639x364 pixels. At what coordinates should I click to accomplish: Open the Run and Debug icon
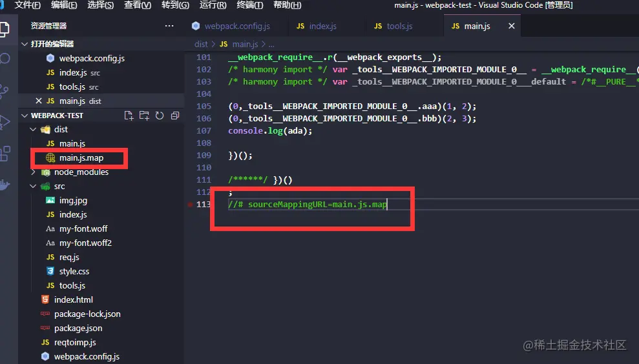pyautogui.click(x=4, y=122)
